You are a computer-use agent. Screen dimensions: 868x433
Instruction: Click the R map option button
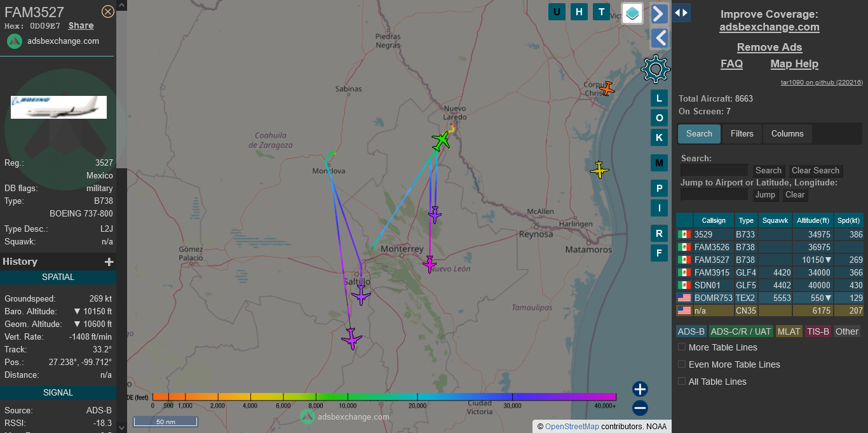click(659, 234)
